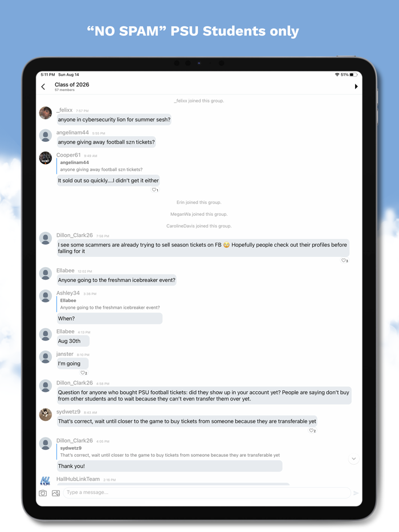Tap the back arrow in chat header

click(x=43, y=87)
